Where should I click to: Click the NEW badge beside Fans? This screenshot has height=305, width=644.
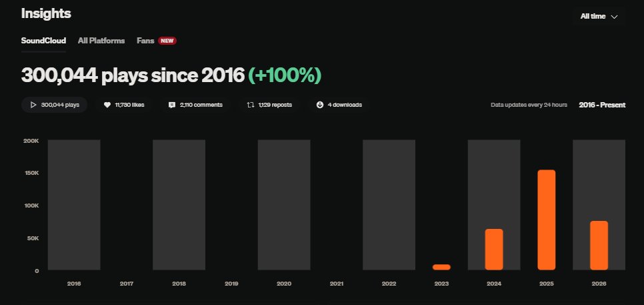167,41
